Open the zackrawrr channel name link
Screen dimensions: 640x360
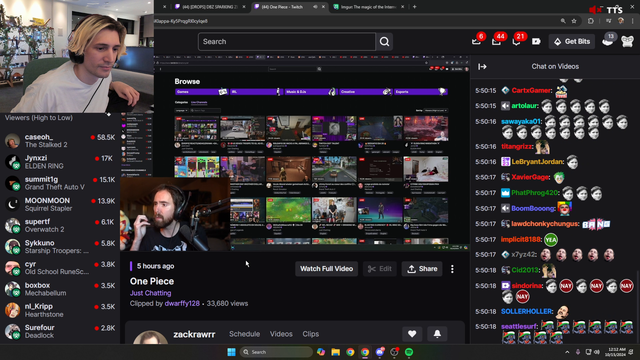pos(194,334)
